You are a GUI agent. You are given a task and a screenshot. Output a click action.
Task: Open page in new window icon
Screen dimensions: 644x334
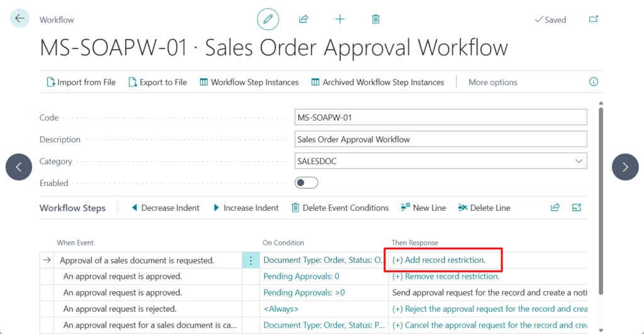[593, 19]
